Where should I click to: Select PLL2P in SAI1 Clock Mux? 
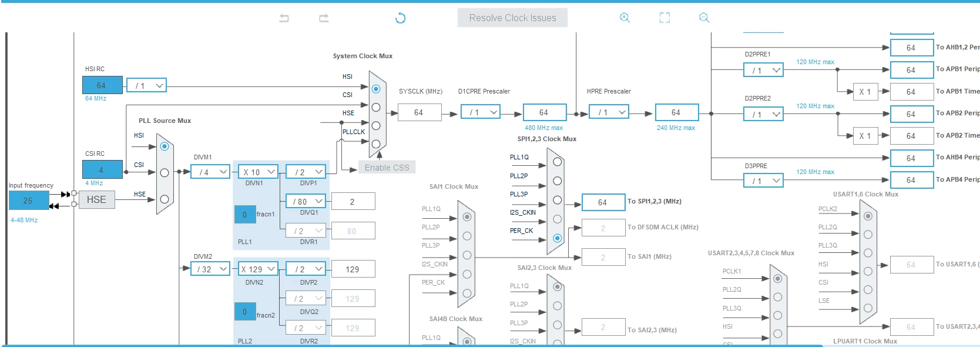tap(467, 236)
